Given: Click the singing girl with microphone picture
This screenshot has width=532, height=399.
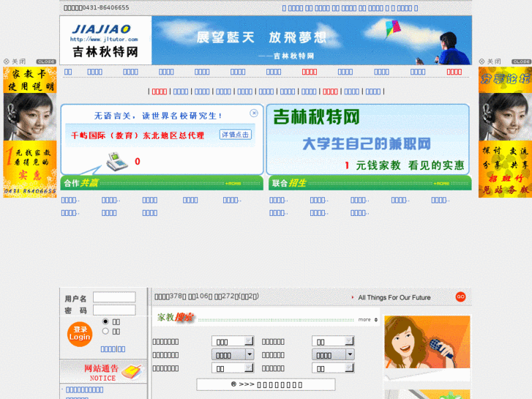Looking at the screenshot, I should pyautogui.click(x=427, y=342).
